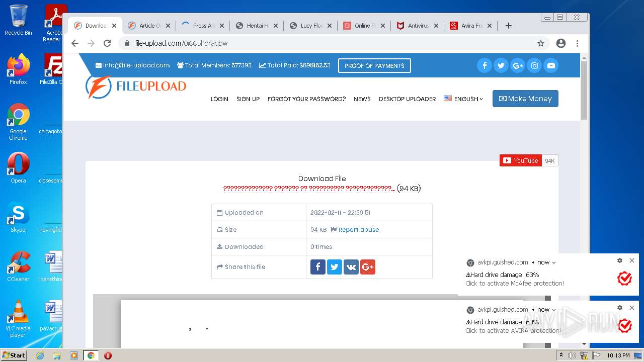Screen dimensions: 644x362
Task: Open Internet Explorer in the taskbar
Action: tap(40, 355)
